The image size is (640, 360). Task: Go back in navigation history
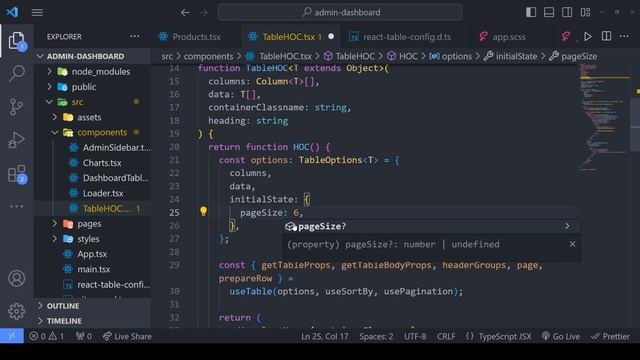tap(185, 13)
